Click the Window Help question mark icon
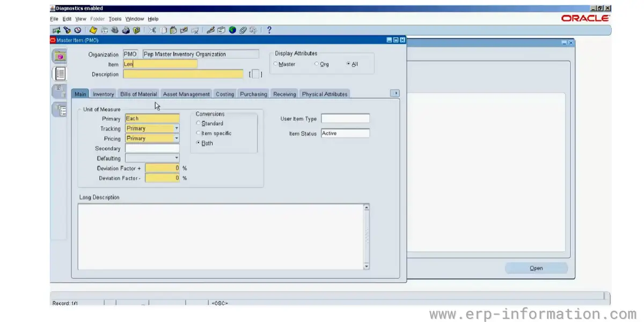The image size is (644, 322). pos(269,30)
